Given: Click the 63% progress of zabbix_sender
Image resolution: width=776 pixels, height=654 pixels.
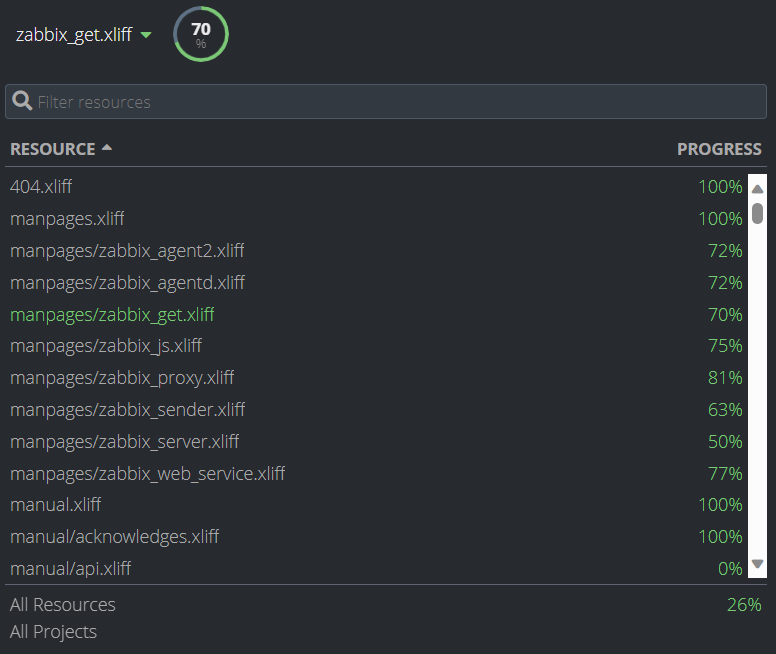Looking at the screenshot, I should coord(725,409).
